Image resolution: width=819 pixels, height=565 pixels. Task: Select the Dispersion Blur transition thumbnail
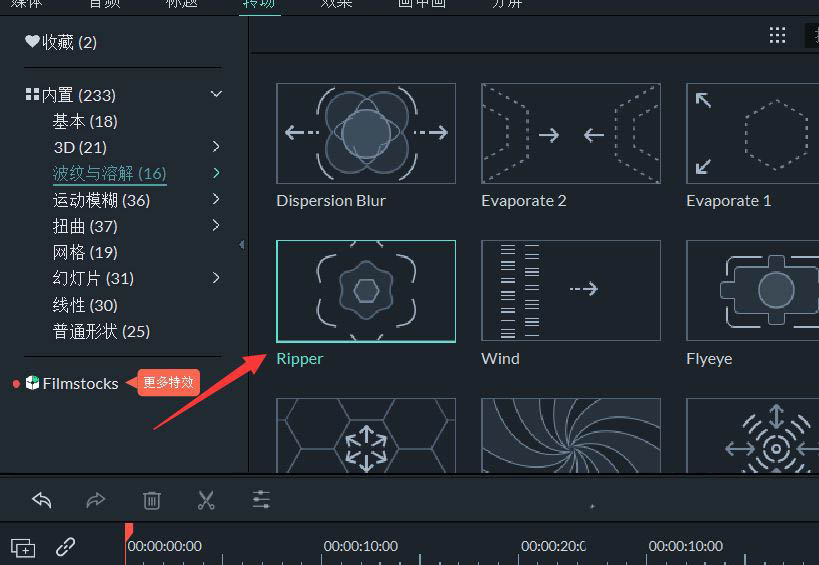coord(366,132)
